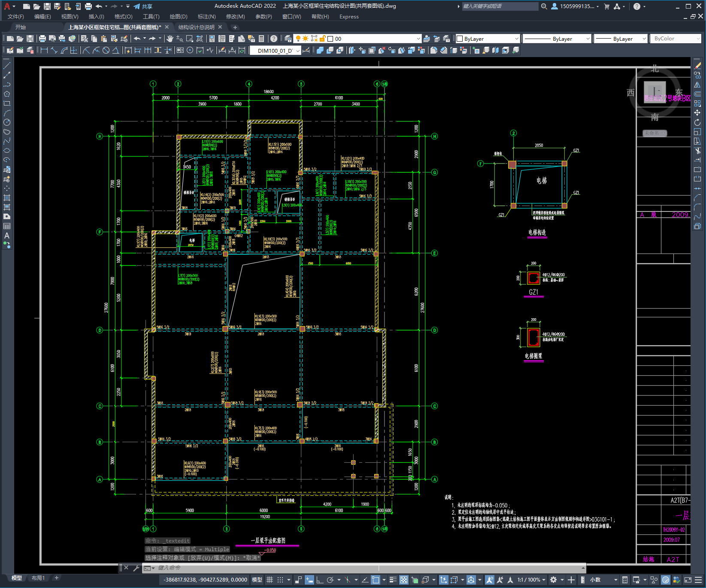Image resolution: width=706 pixels, height=588 pixels.
Task: Select the Rotate tool in right toolbar
Action: 697,122
